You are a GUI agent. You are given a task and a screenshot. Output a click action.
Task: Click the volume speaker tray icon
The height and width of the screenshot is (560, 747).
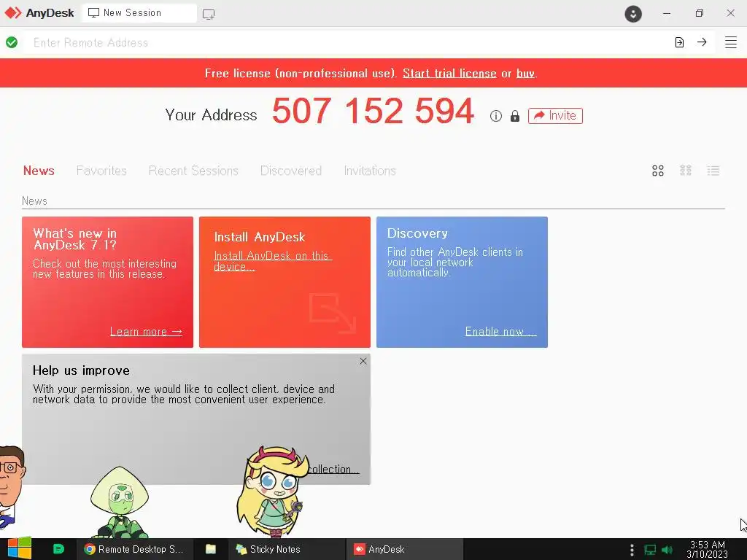[x=667, y=550]
